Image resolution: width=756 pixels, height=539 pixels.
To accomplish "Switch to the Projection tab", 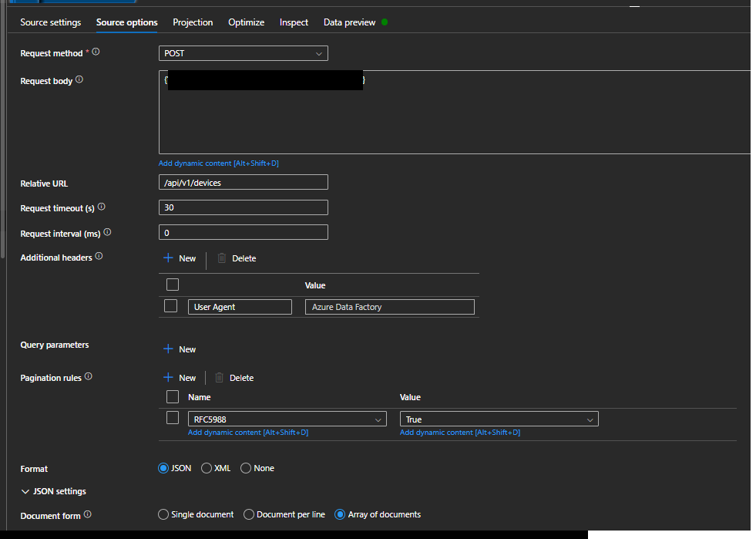I will point(193,22).
